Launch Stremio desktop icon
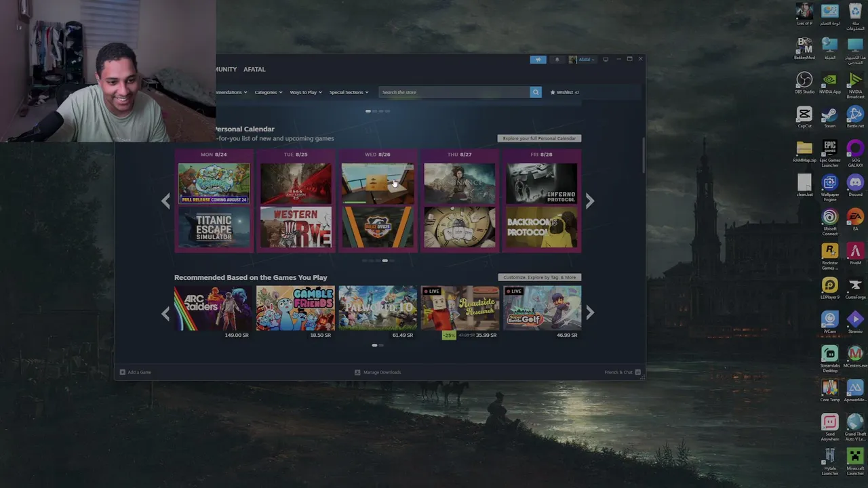 point(855,322)
